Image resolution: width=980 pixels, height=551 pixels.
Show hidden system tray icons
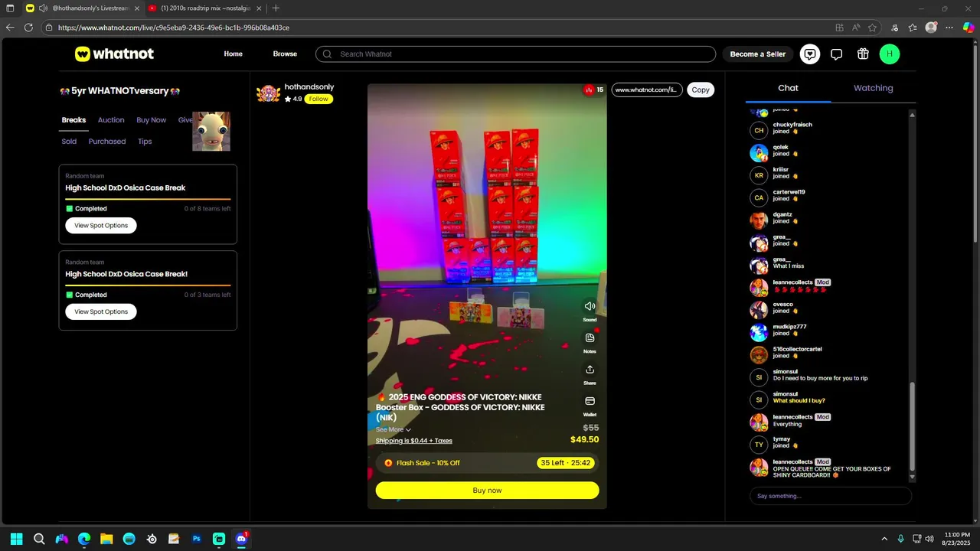(x=884, y=539)
